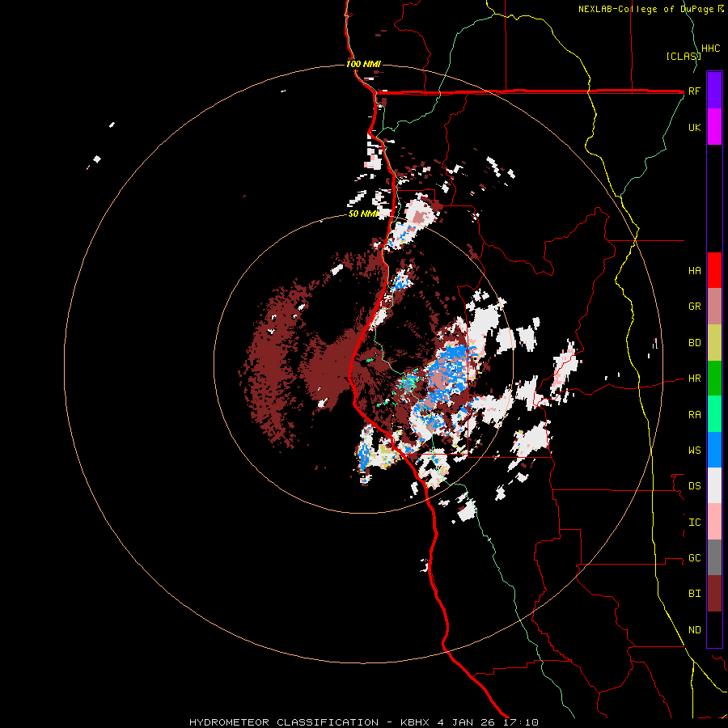
Task: Click the BD legend label
Action: (694, 343)
